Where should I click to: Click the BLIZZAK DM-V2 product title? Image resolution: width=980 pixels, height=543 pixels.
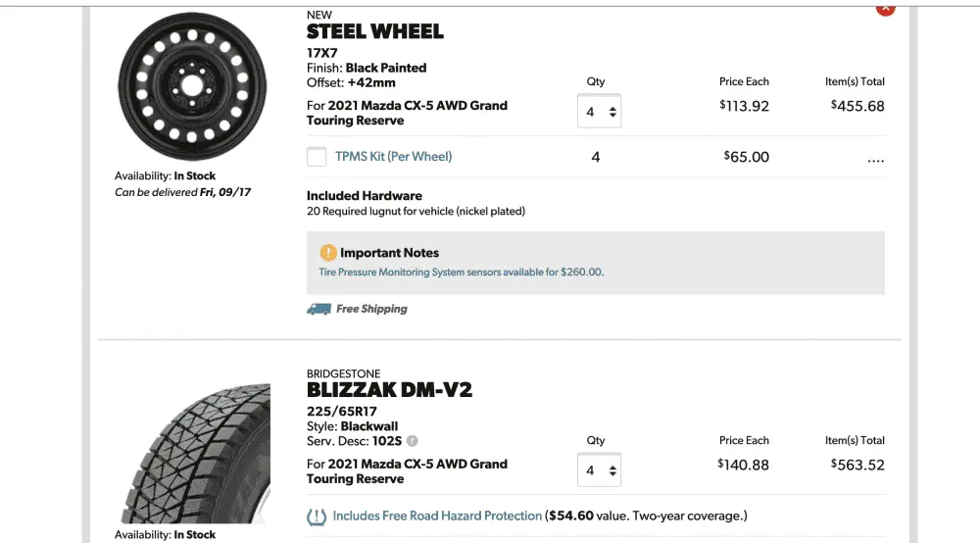[389, 390]
